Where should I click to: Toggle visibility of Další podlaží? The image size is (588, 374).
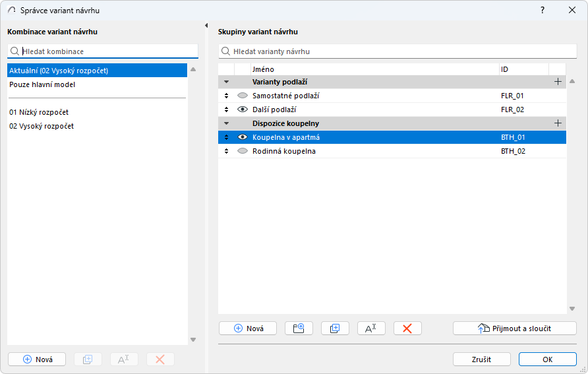click(243, 109)
